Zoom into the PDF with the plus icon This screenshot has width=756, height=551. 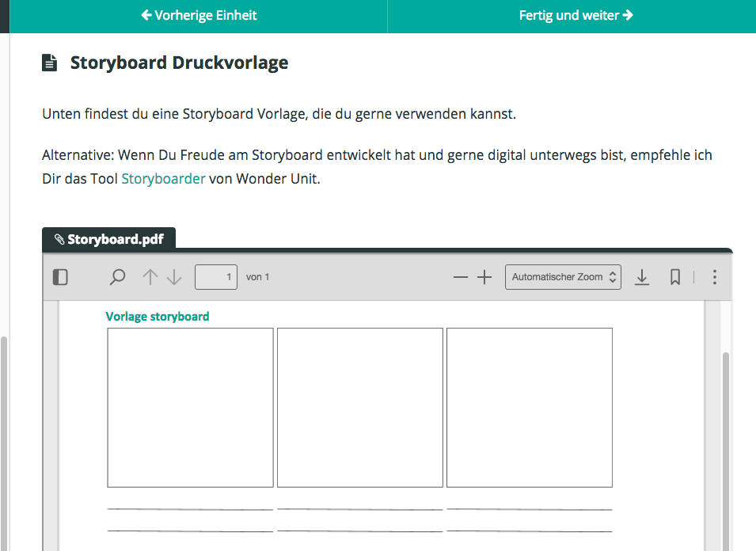click(484, 277)
